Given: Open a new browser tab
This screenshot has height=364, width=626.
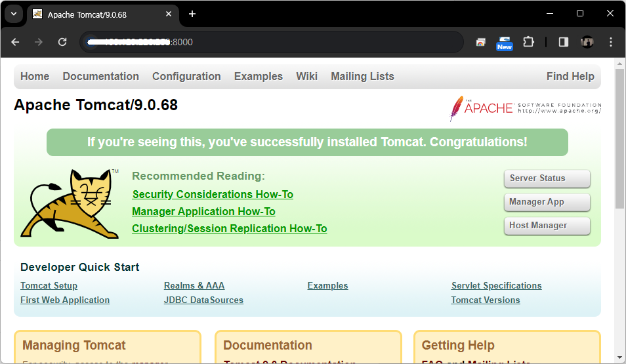Looking at the screenshot, I should click(192, 14).
